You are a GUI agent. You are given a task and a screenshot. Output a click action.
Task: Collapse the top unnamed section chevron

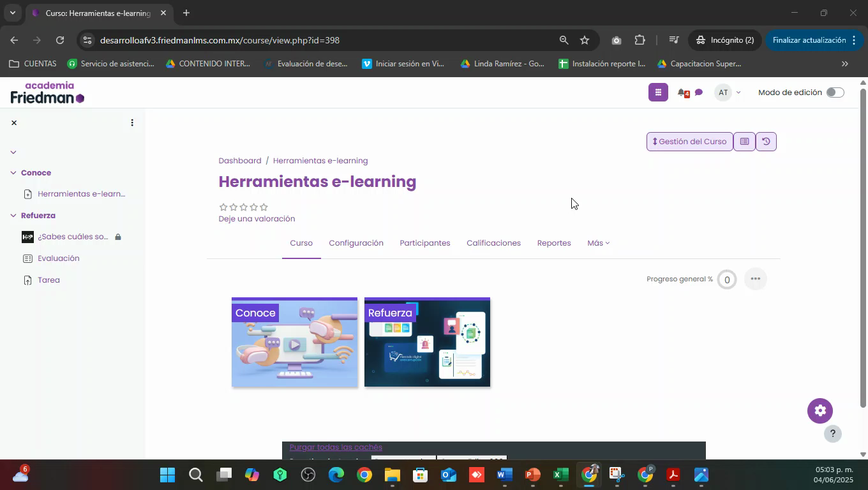click(x=13, y=152)
